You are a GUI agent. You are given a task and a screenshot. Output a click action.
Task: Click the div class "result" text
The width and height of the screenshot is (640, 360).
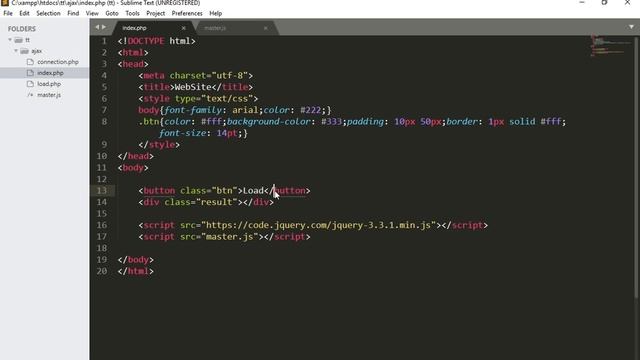coord(217,202)
